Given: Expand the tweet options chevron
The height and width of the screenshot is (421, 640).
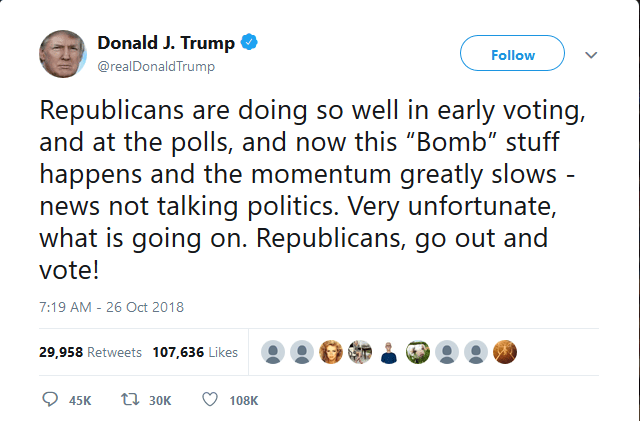Looking at the screenshot, I should pyautogui.click(x=590, y=55).
